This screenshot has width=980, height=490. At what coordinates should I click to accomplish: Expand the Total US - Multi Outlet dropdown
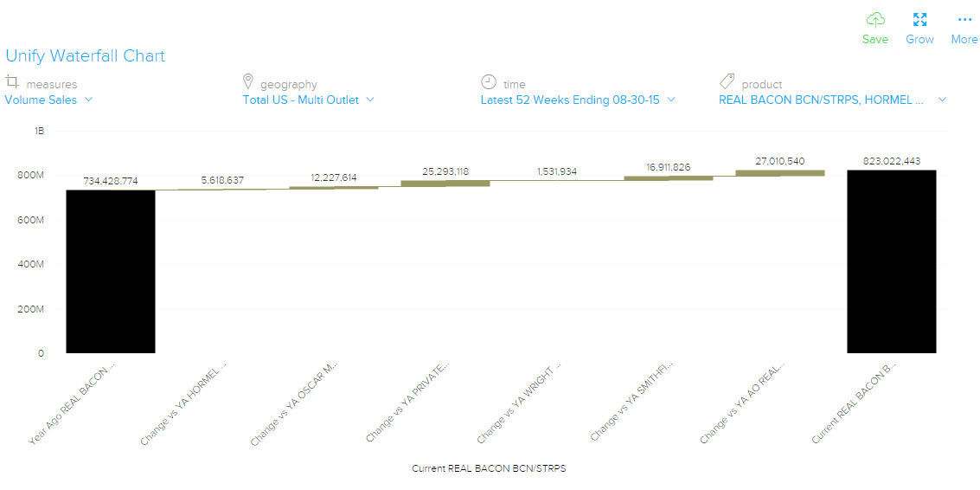(308, 100)
